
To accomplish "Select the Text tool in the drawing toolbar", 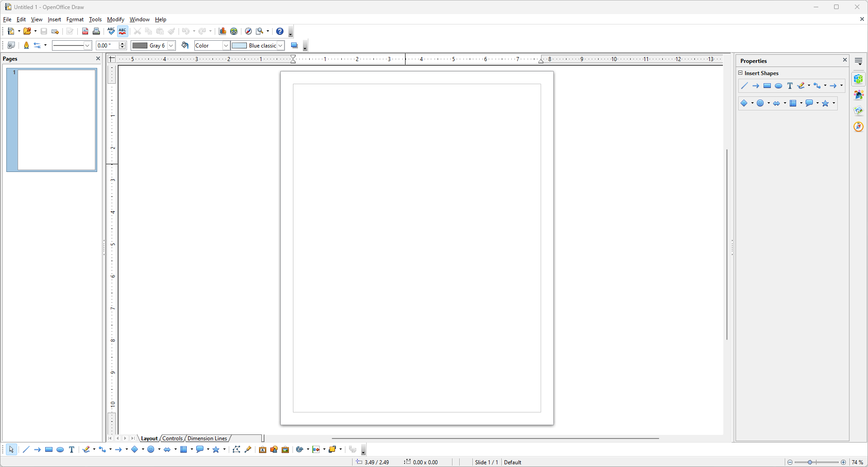I will (x=71, y=449).
